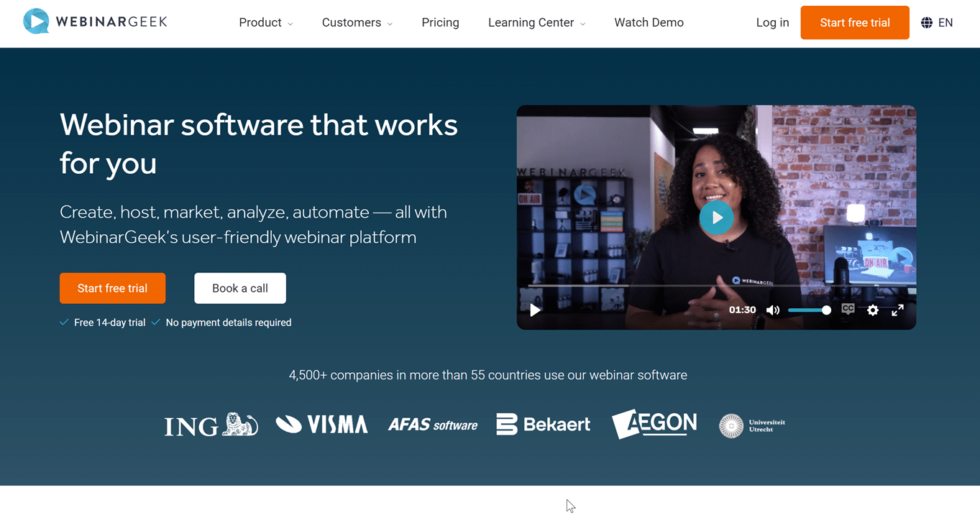Open the EN language selector

pyautogui.click(x=937, y=23)
